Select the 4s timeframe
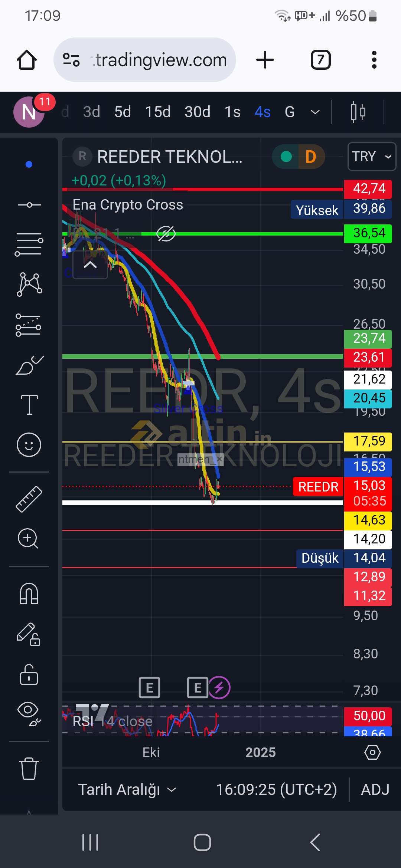Screen dimensions: 401x868 [x=263, y=112]
